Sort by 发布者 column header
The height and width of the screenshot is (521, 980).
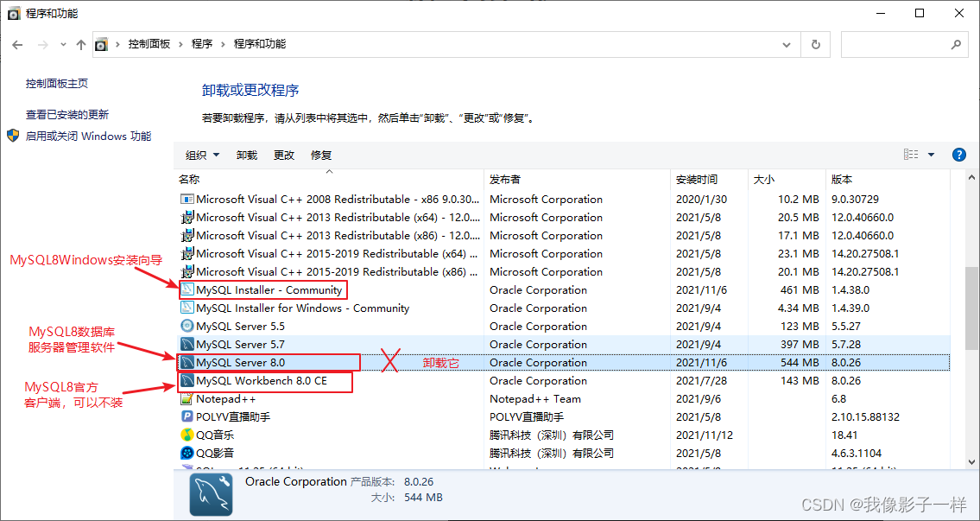coord(577,180)
